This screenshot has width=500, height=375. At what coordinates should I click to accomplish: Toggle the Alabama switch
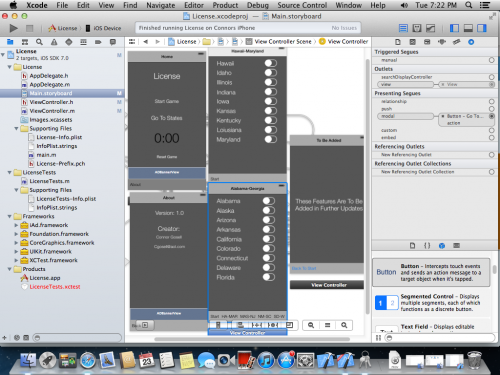[269, 201]
